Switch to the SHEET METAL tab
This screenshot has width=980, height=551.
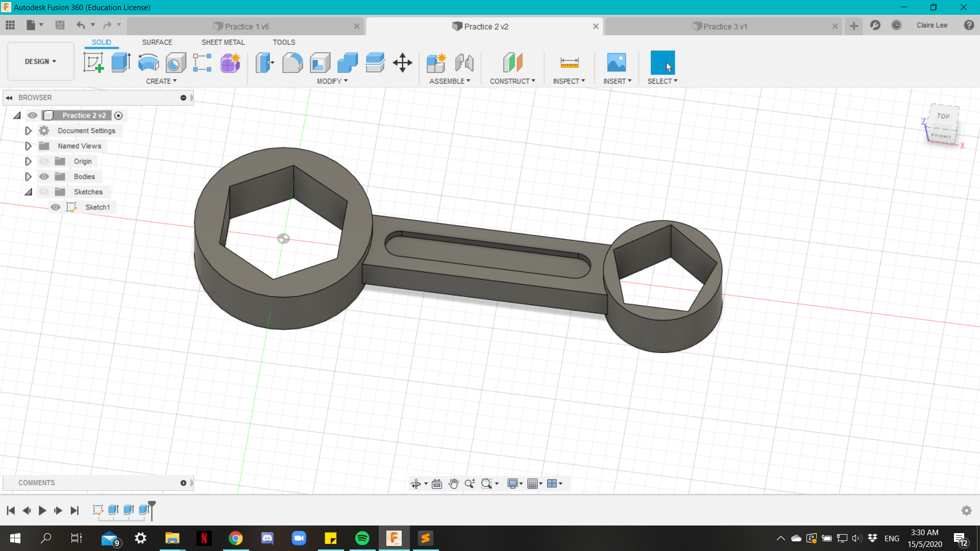[x=223, y=42]
